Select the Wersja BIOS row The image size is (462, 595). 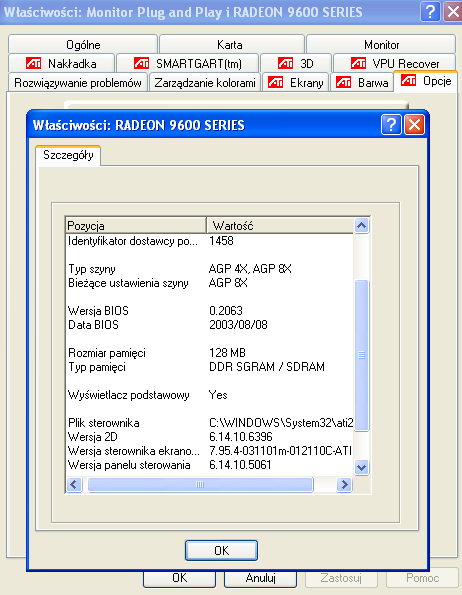click(209, 311)
